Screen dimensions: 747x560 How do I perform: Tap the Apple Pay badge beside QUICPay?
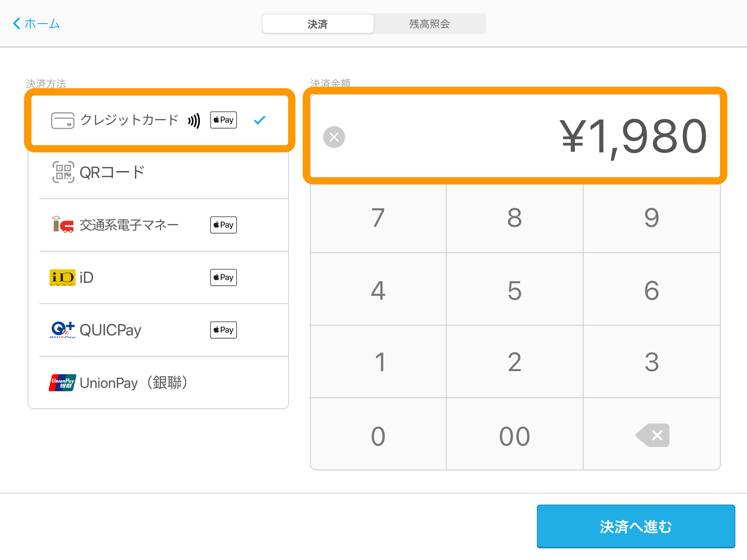coord(223,330)
